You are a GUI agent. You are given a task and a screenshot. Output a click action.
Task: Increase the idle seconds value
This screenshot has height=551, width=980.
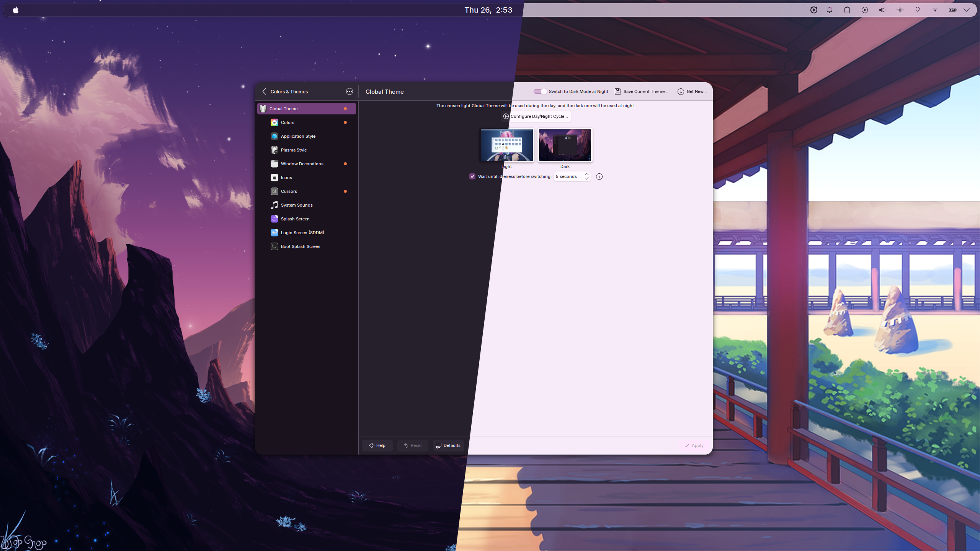[586, 174]
